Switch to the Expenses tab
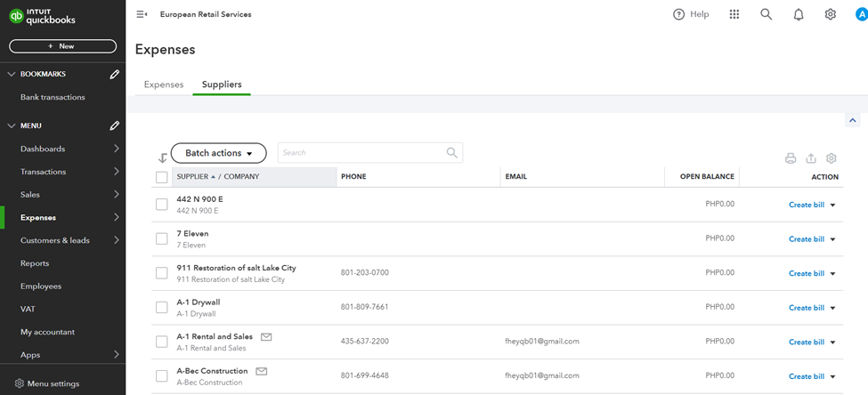This screenshot has height=395, width=868. point(164,85)
